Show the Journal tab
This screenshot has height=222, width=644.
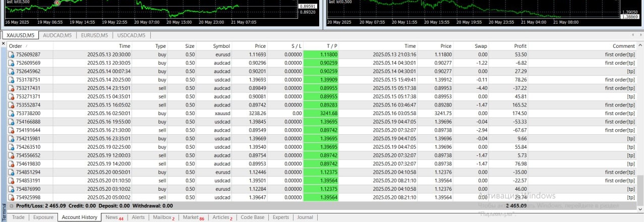(305, 217)
